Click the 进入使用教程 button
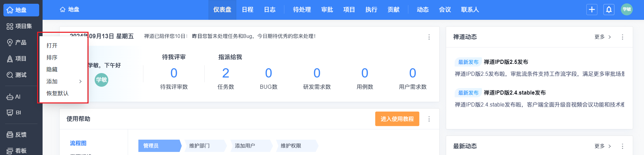 click(x=397, y=119)
